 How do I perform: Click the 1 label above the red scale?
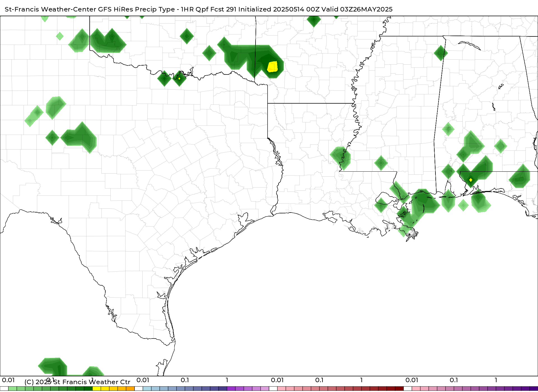point(361,380)
